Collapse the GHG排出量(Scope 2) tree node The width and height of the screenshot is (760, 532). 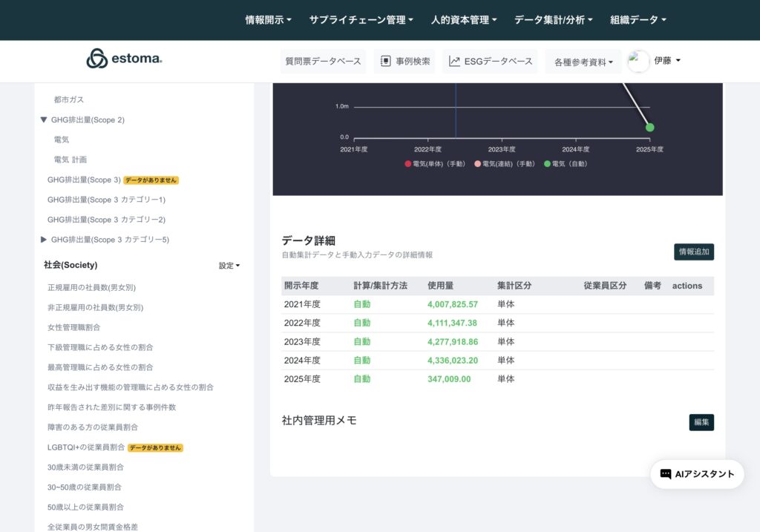pos(44,119)
